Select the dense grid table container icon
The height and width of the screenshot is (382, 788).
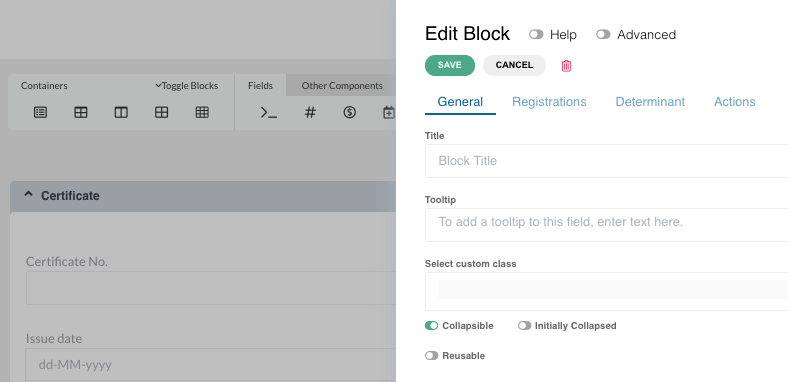click(x=202, y=113)
